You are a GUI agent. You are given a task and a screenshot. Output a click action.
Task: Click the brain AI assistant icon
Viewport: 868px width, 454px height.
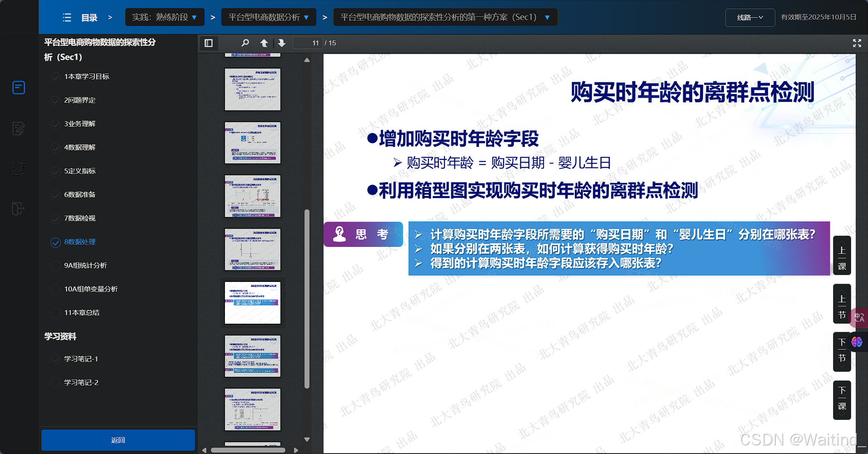pos(857,342)
